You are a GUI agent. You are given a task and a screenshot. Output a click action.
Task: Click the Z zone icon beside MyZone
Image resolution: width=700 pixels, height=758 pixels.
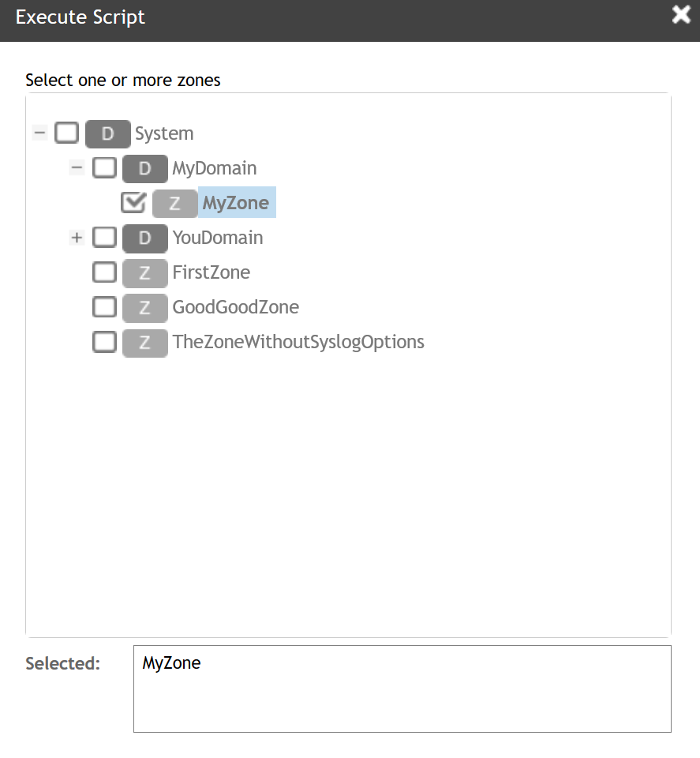[174, 203]
